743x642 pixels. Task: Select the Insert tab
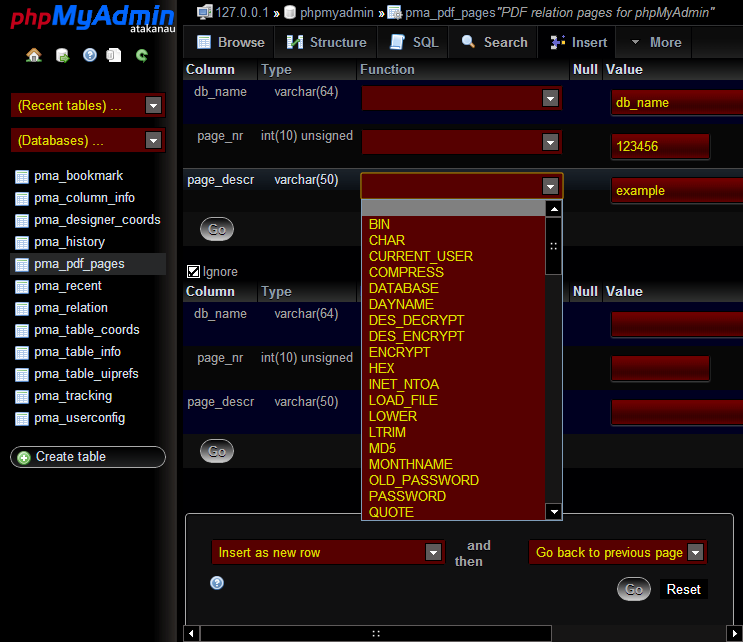pyautogui.click(x=578, y=42)
